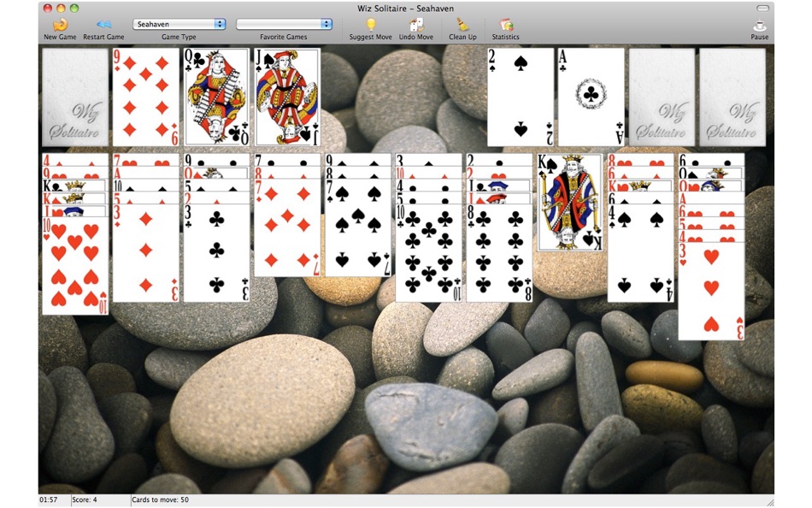The height and width of the screenshot is (508, 812).
Task: Select the jack of spades in free cell
Action: pyautogui.click(x=287, y=97)
